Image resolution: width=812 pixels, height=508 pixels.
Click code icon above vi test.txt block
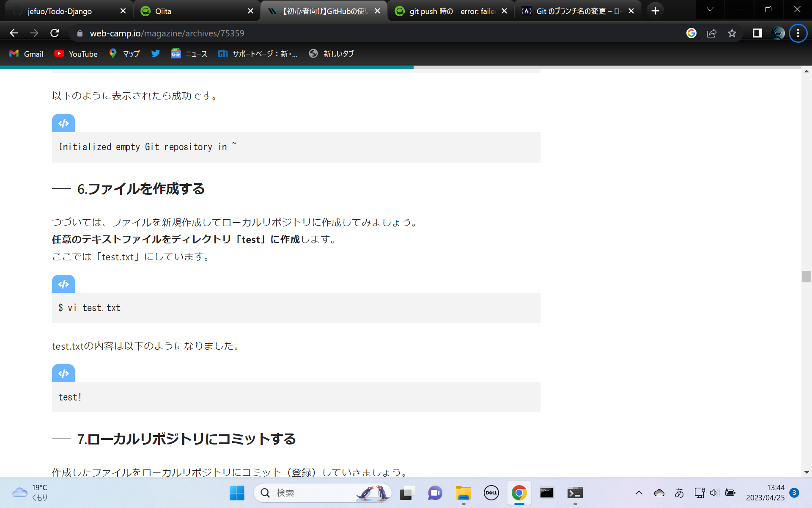(x=63, y=284)
